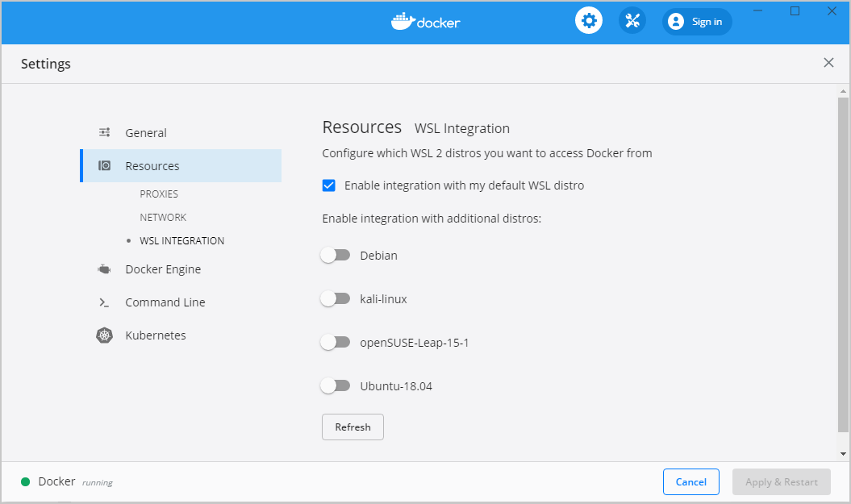Click the Sign in button

(697, 22)
